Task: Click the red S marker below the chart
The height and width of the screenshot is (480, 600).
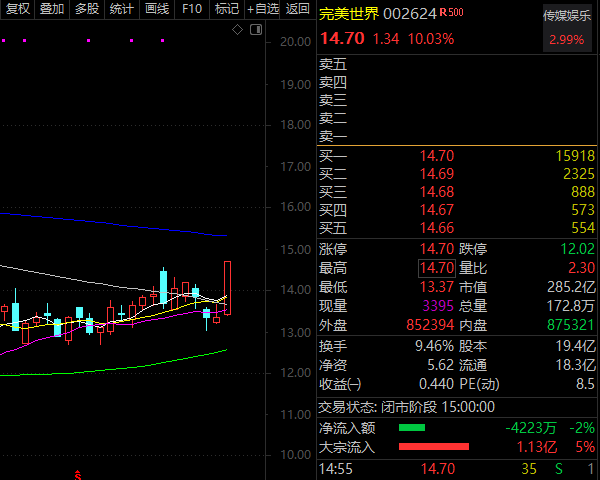Action: (x=78, y=475)
